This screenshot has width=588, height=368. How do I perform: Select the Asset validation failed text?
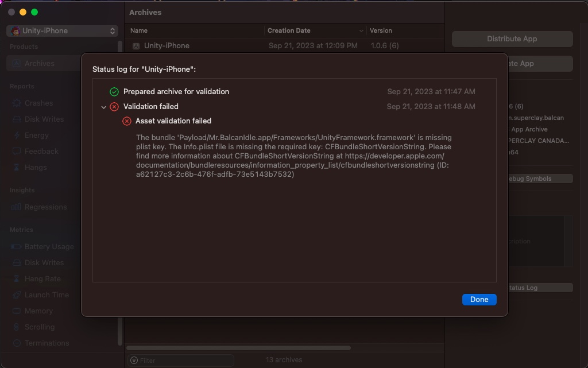[x=173, y=121]
